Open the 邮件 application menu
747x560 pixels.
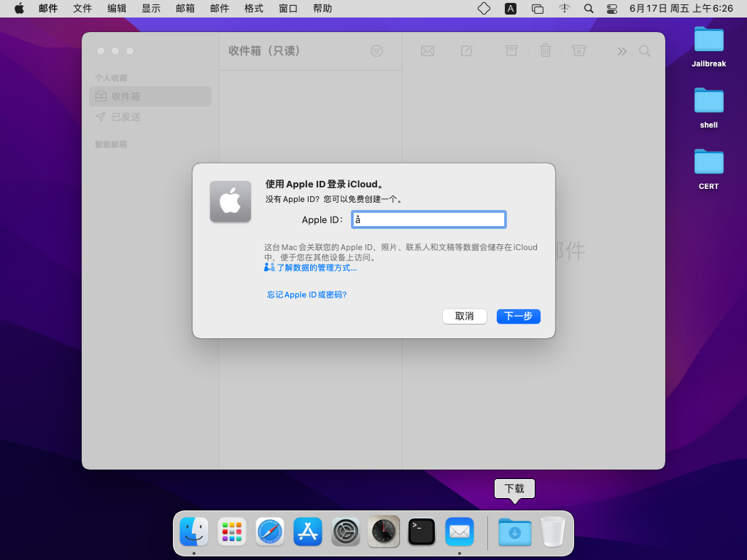coord(48,9)
